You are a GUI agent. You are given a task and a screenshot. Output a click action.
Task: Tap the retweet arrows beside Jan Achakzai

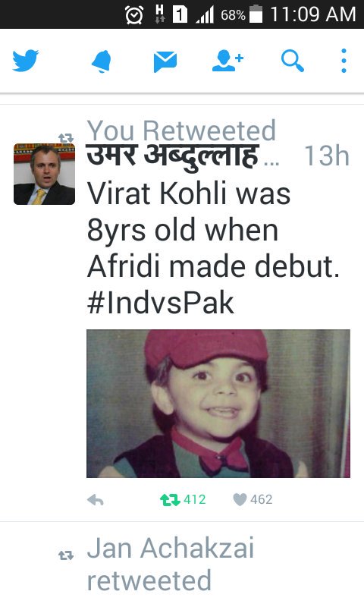click(x=66, y=556)
